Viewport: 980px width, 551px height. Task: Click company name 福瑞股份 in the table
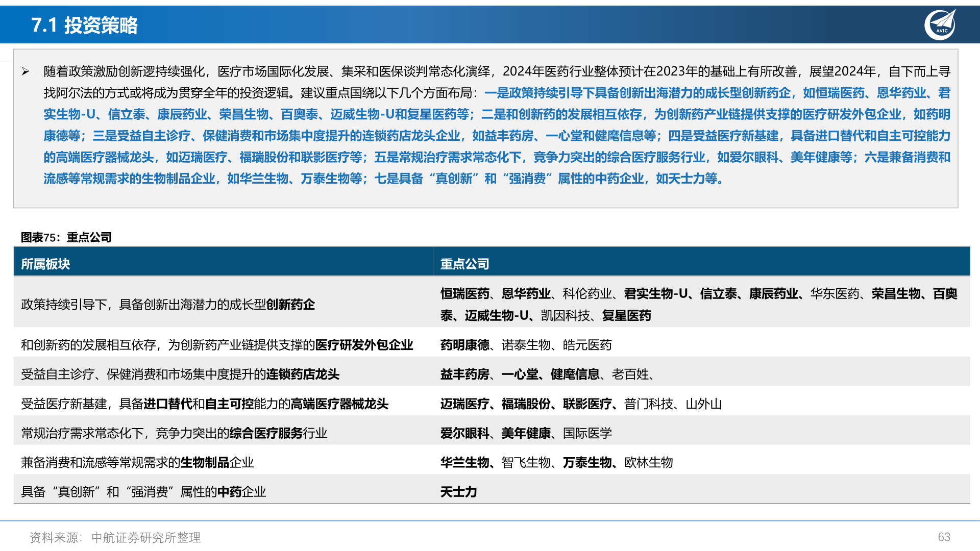[526, 404]
